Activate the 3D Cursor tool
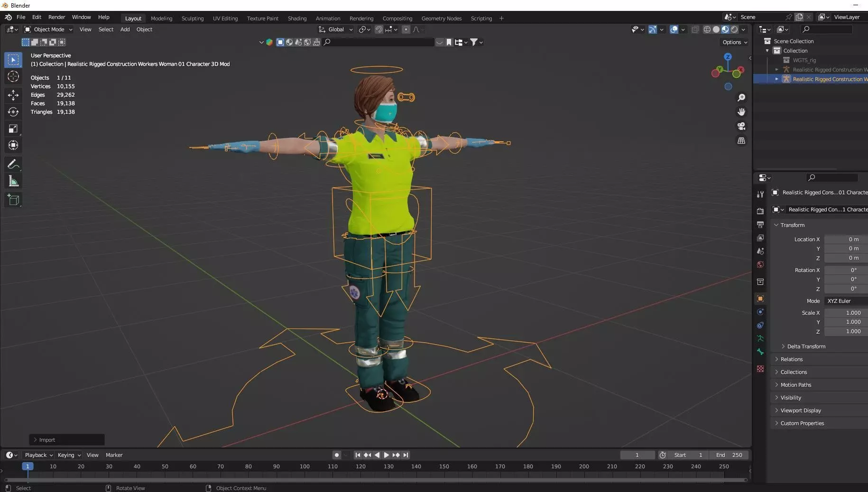 click(x=13, y=76)
